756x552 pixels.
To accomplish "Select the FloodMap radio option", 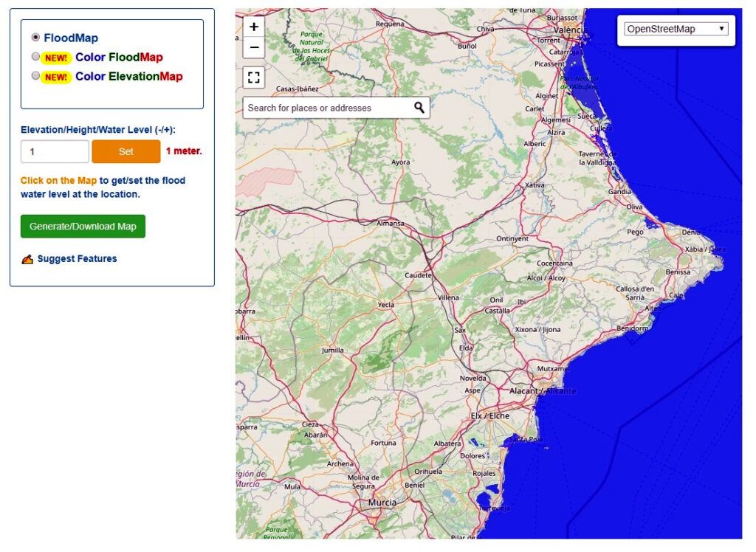I will [x=35, y=38].
